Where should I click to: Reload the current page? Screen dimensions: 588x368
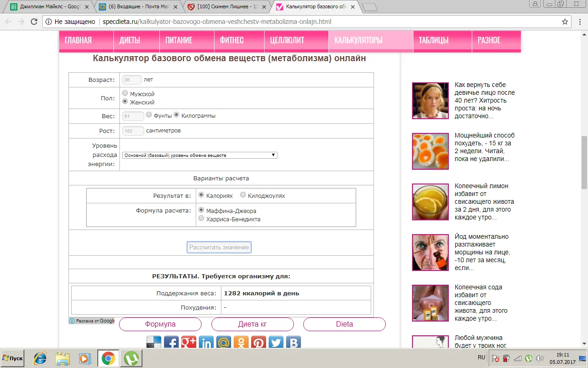click(34, 22)
